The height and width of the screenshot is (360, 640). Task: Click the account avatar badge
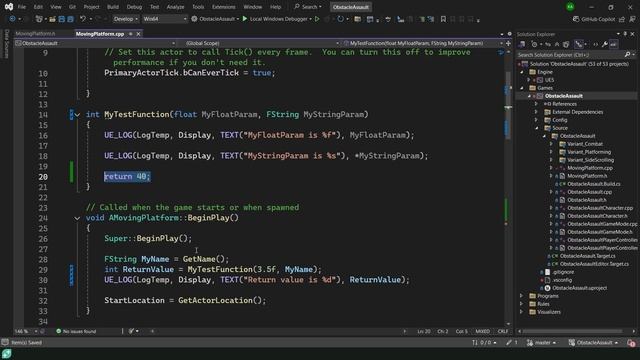[x=570, y=7]
